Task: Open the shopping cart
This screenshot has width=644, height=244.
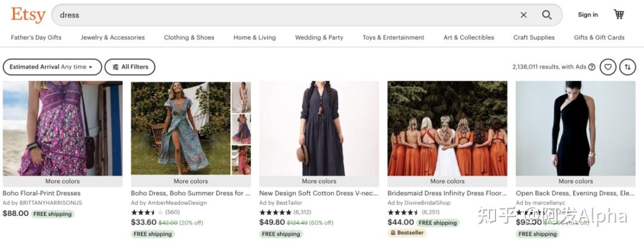Action: [x=619, y=14]
